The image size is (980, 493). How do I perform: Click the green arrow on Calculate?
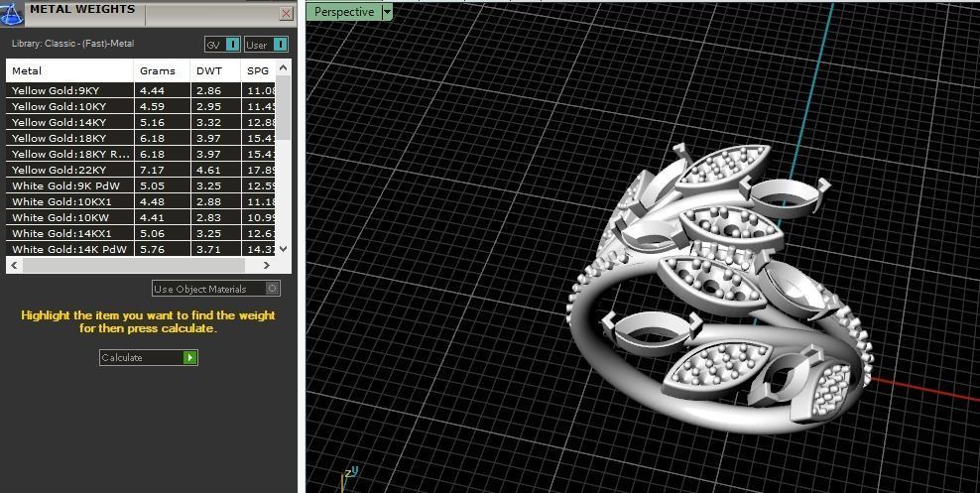click(190, 357)
